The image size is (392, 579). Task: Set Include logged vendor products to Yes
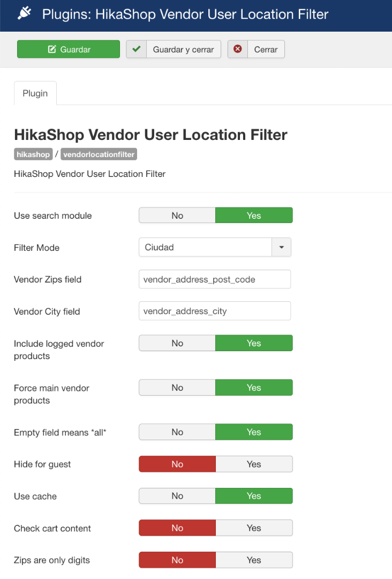(254, 343)
